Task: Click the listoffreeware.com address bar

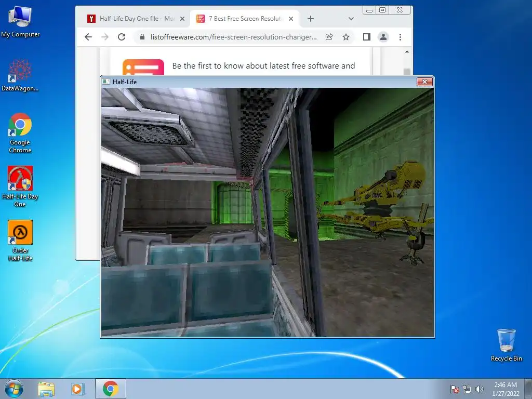Action: point(233,37)
